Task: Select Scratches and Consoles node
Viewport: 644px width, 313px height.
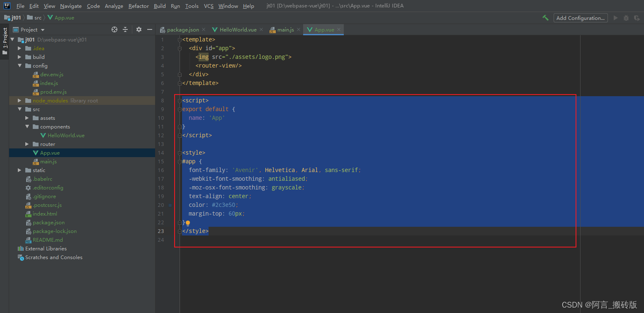Action: [53, 257]
